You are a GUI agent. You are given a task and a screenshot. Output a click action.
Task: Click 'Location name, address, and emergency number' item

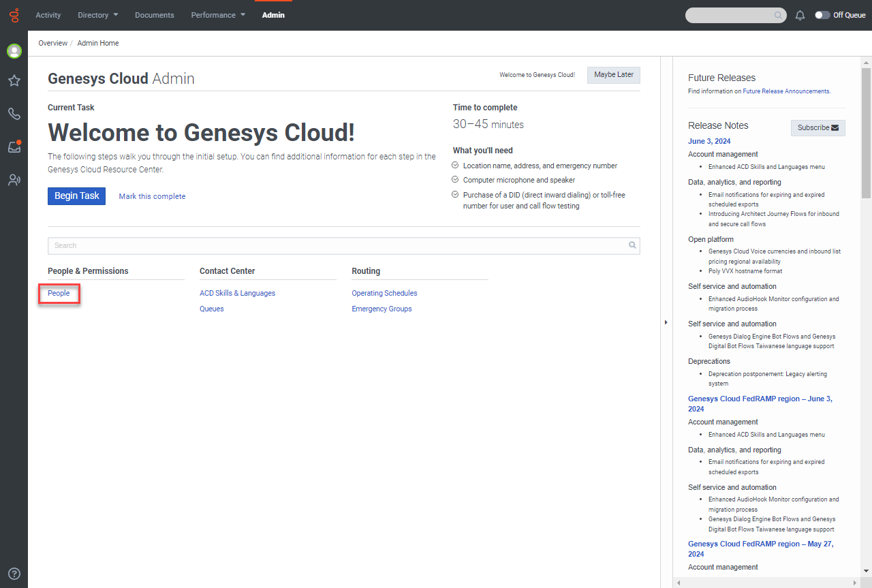[x=540, y=166]
